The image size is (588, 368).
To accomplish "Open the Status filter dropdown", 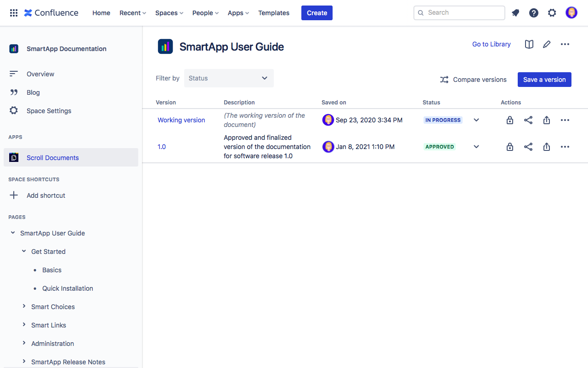I will tap(229, 78).
